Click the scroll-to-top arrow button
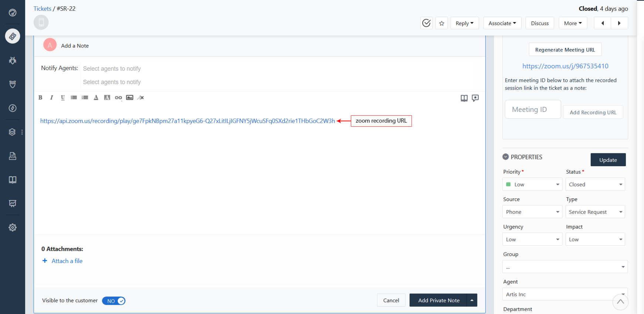The width and height of the screenshot is (644, 314). pyautogui.click(x=620, y=302)
